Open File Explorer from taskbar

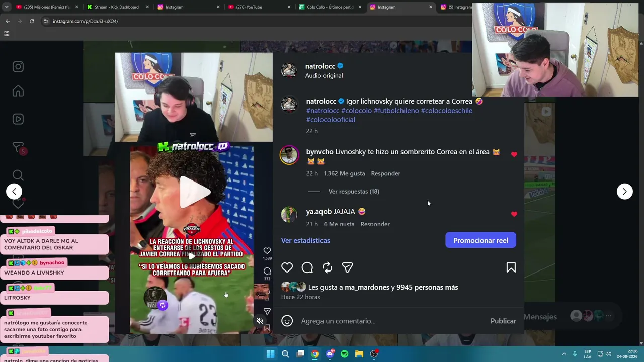click(359, 354)
